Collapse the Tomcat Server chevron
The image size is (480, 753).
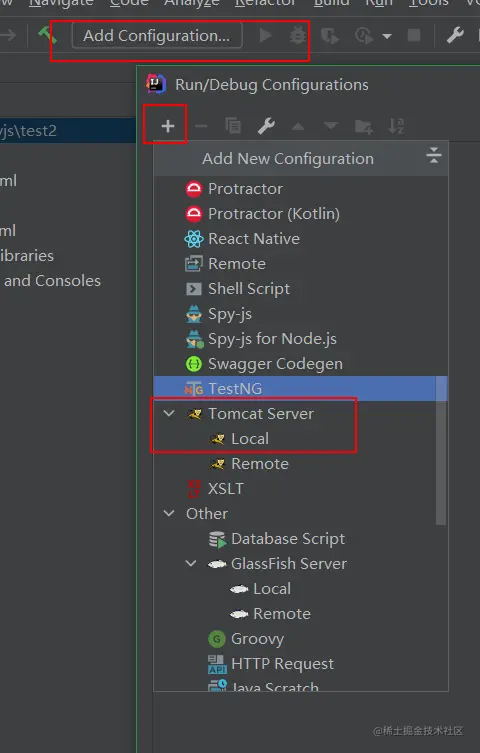(x=169, y=413)
